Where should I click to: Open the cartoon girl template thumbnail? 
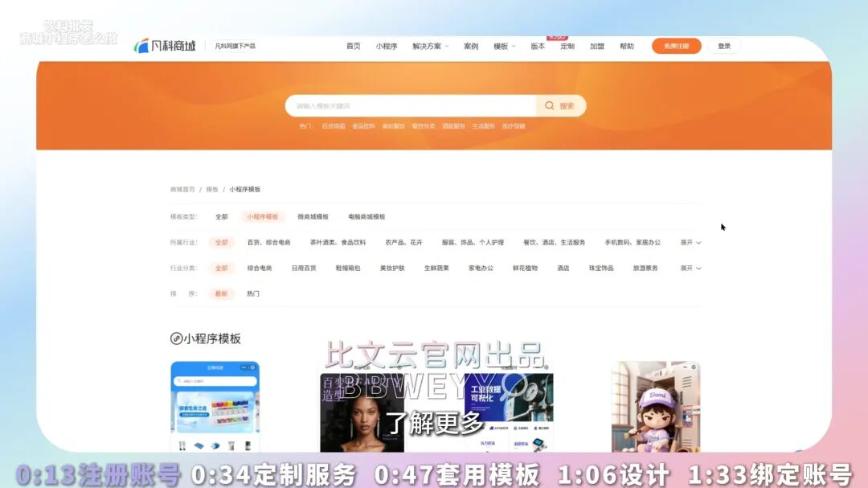tap(655, 406)
